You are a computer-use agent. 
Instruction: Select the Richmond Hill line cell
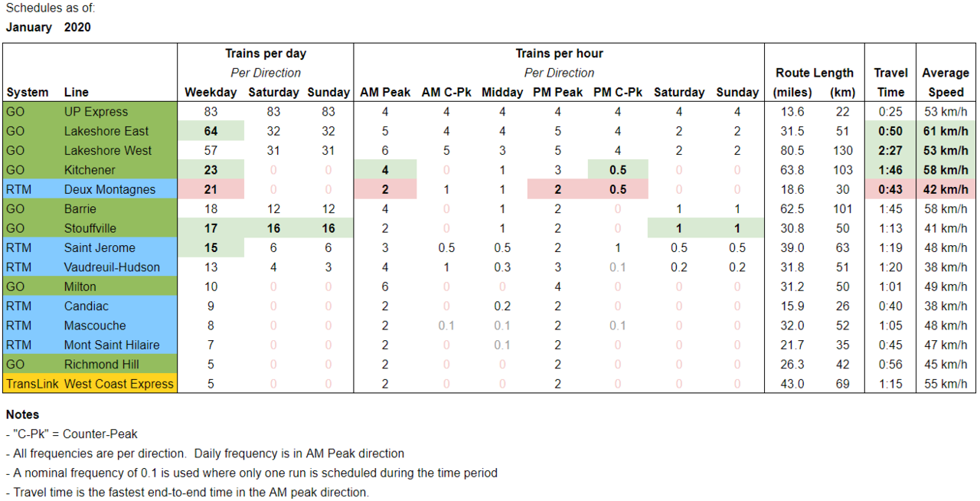[101, 365]
